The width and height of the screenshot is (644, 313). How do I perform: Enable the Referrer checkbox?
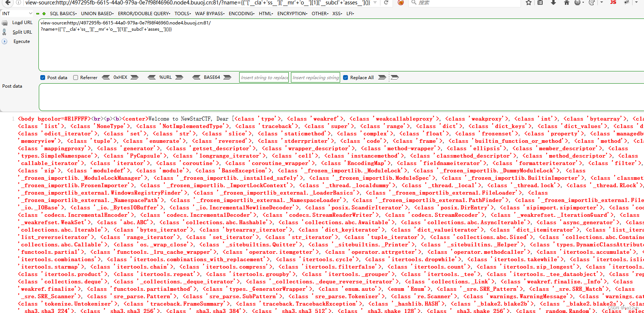click(x=75, y=78)
